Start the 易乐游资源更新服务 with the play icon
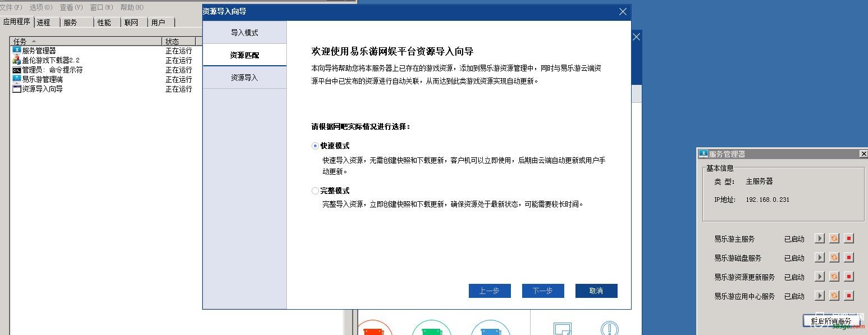The width and height of the screenshot is (868, 335). tap(820, 277)
